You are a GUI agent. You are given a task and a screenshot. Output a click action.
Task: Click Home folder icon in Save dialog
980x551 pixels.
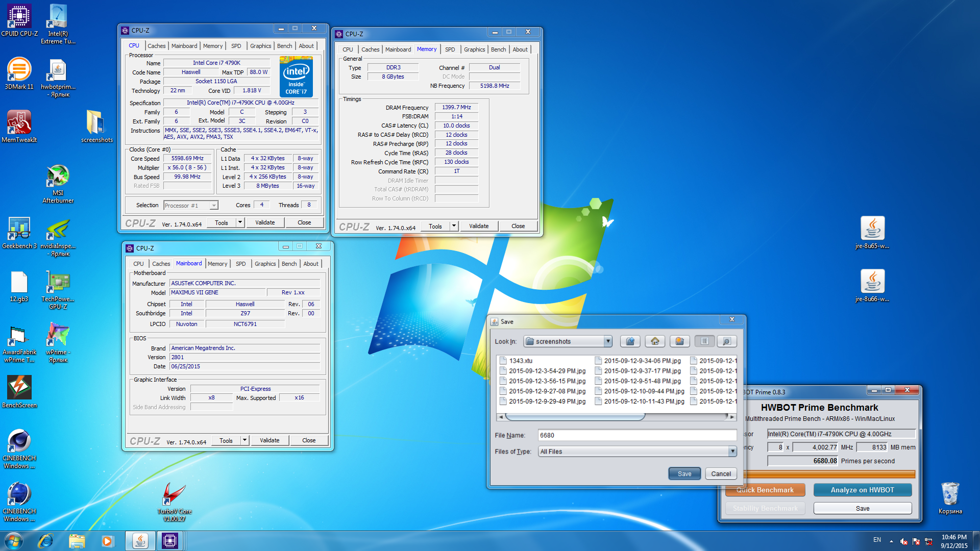click(655, 341)
